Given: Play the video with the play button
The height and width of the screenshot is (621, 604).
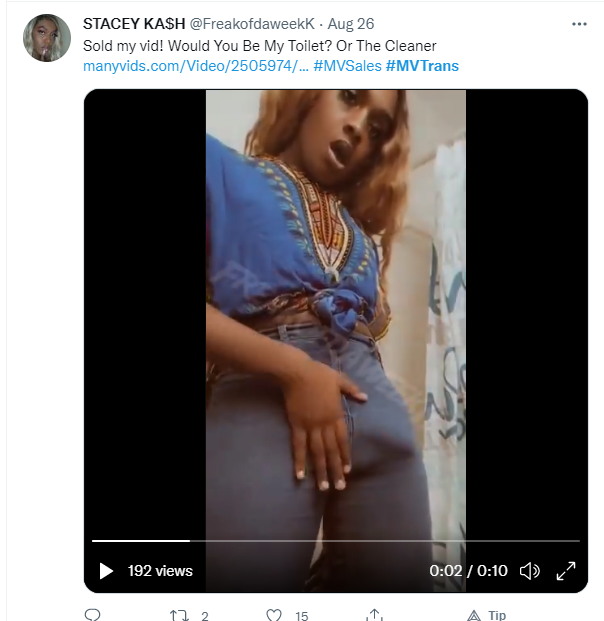Looking at the screenshot, I should [106, 571].
